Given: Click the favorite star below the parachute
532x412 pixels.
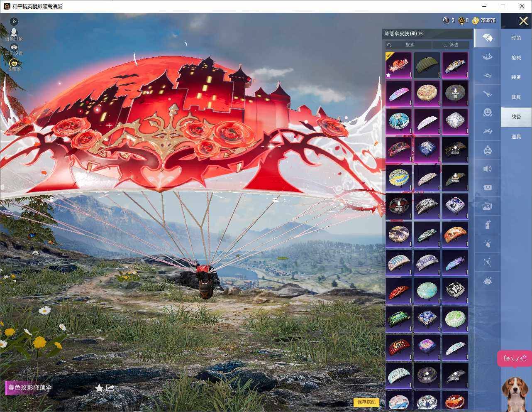Looking at the screenshot, I should (99, 388).
